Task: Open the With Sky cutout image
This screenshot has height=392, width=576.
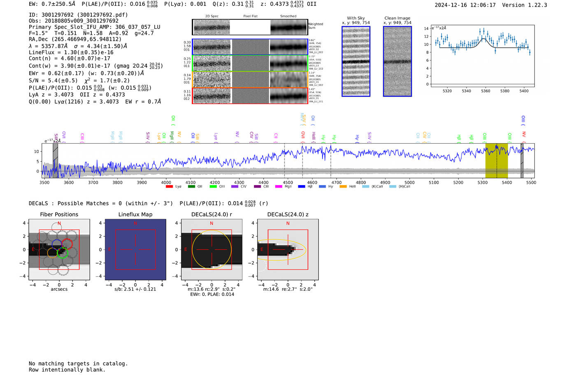Action: (x=356, y=61)
